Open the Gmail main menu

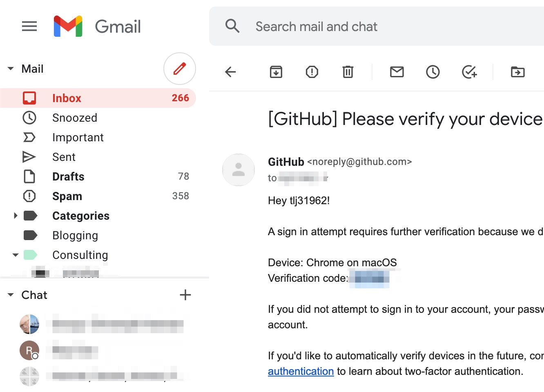click(x=29, y=26)
